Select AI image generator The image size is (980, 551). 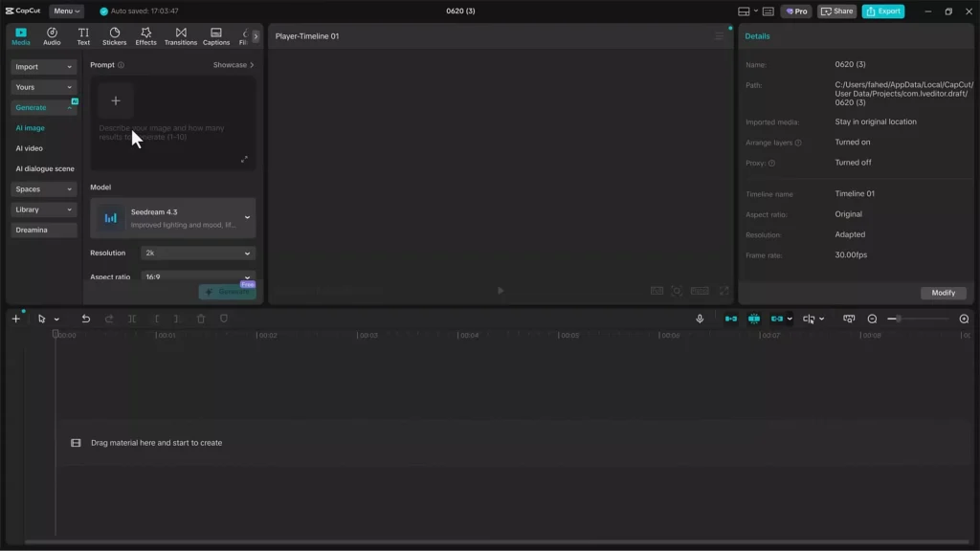tap(30, 128)
